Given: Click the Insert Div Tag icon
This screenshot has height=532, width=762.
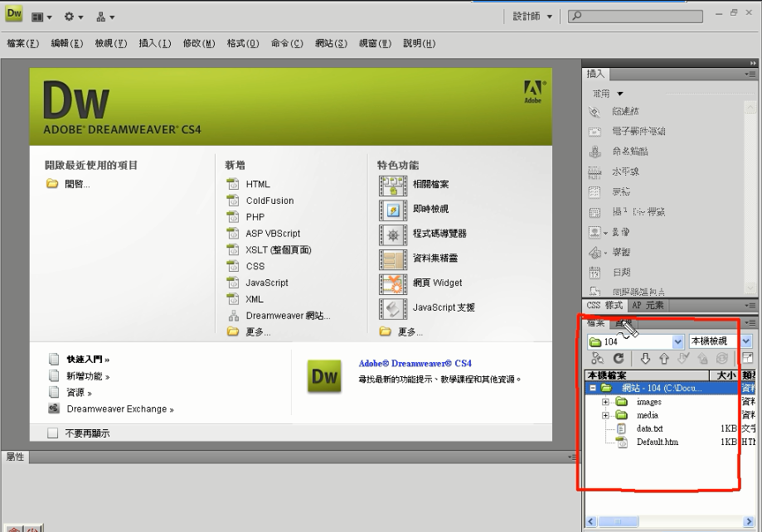Looking at the screenshot, I should [x=595, y=212].
